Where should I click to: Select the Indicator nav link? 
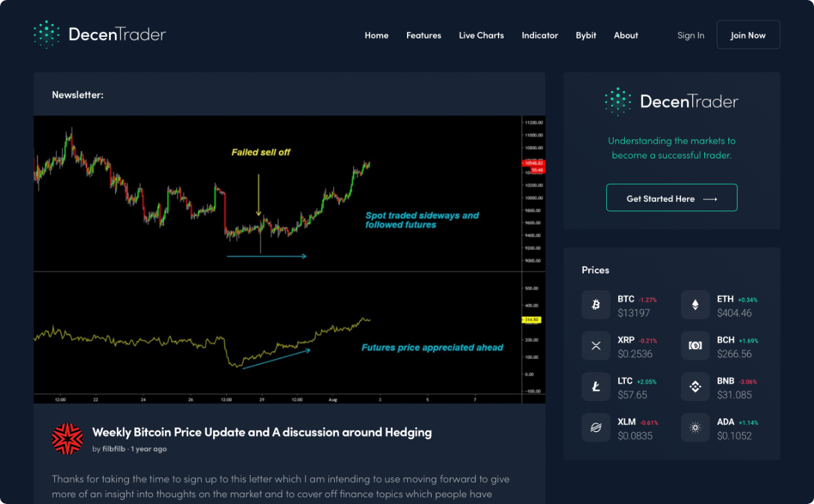(x=539, y=35)
